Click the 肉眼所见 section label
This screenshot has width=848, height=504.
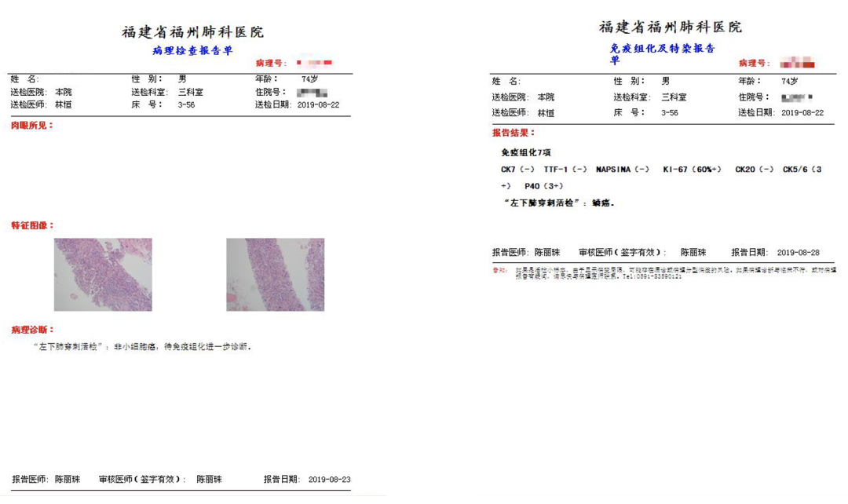pyautogui.click(x=32, y=126)
